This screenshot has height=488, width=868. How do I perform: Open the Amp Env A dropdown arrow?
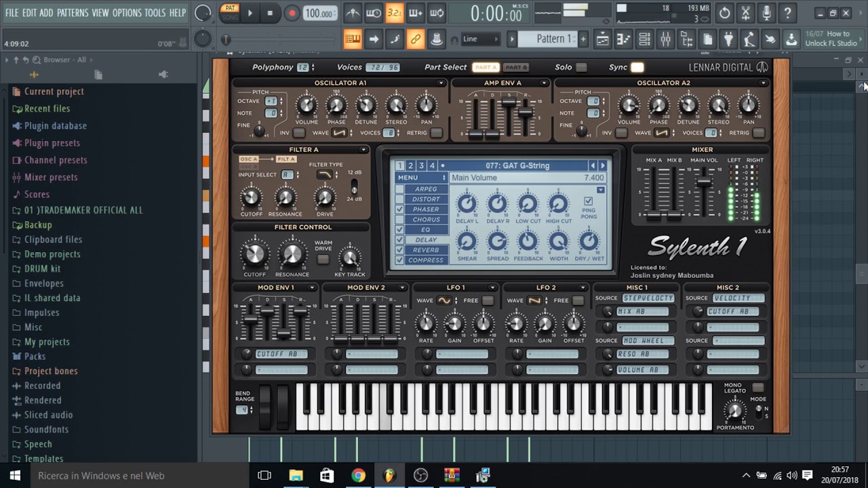pos(545,83)
